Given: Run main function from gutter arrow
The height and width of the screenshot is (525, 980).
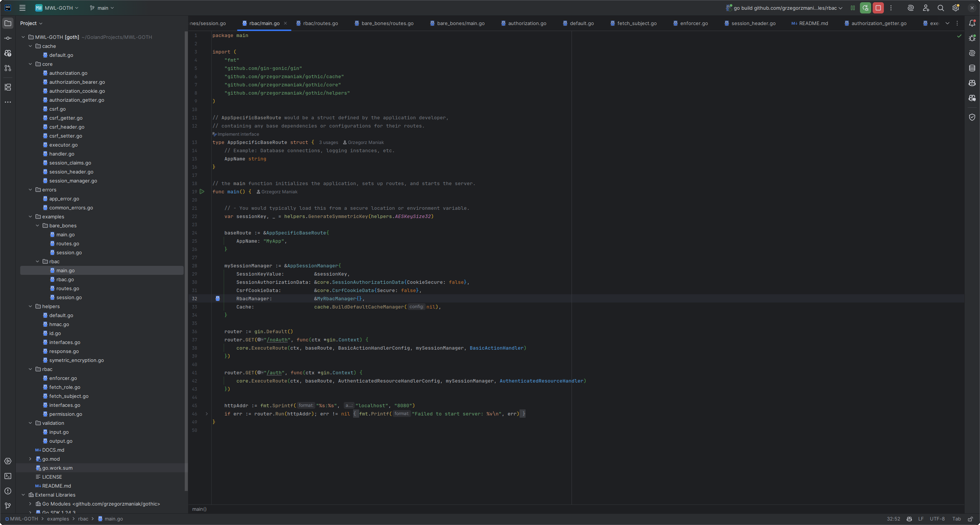Looking at the screenshot, I should point(202,192).
